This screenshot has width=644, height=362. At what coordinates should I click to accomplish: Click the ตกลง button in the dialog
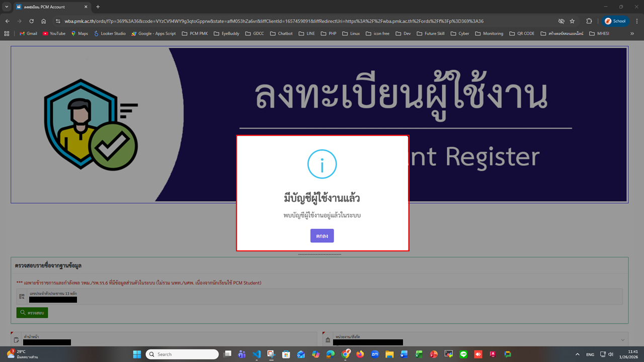[x=322, y=235]
